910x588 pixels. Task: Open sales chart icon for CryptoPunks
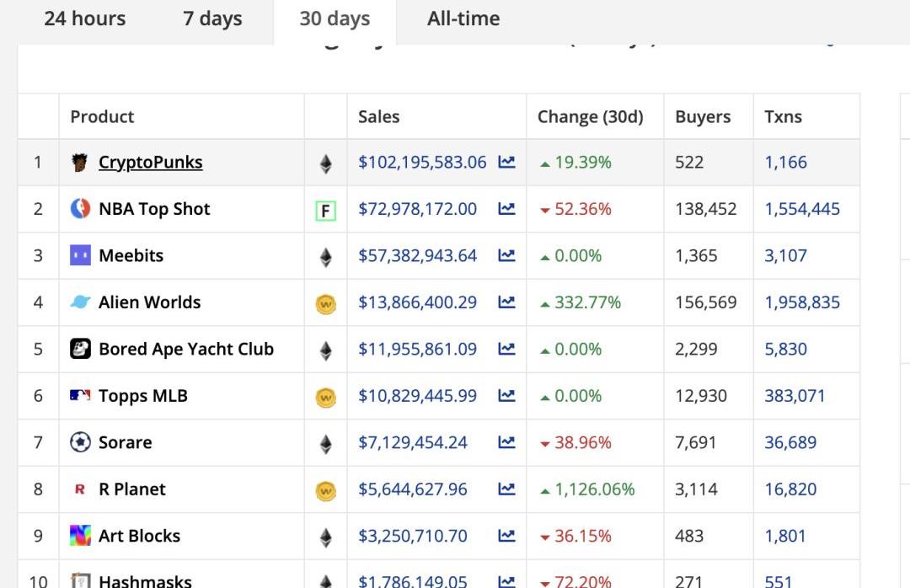point(506,162)
